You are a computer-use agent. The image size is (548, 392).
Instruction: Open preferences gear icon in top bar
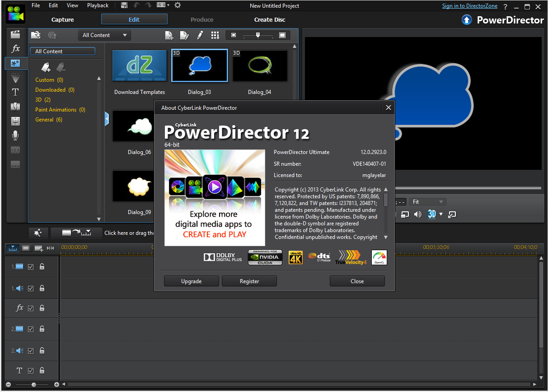[x=178, y=5]
